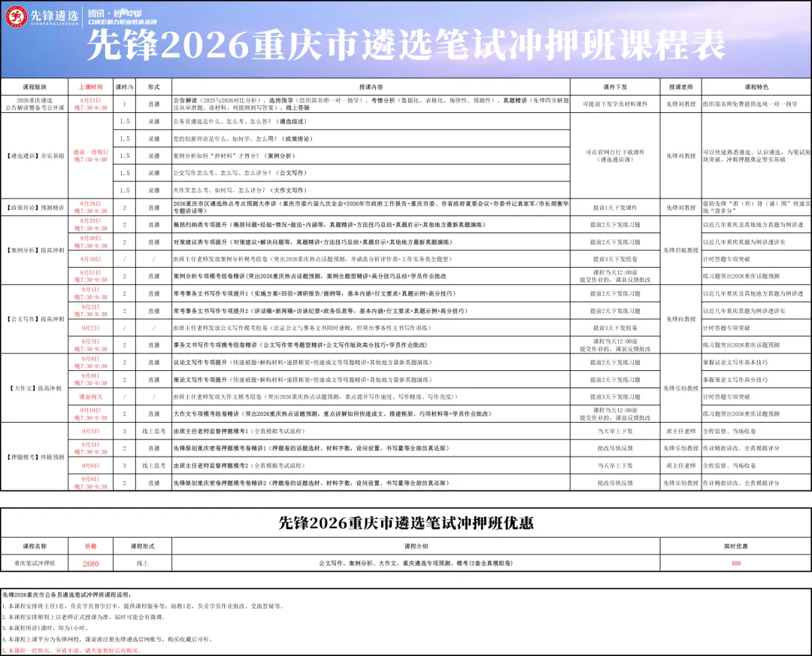The height and width of the screenshot is (656, 812).
Task: Click 押题模考卷精讲1 content row
Action: [x=371, y=448]
